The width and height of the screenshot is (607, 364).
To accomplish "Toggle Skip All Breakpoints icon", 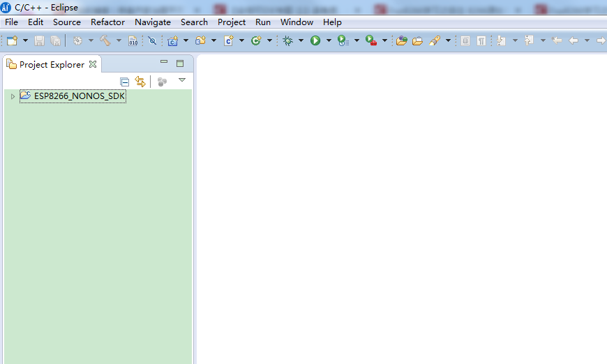I will coord(152,40).
